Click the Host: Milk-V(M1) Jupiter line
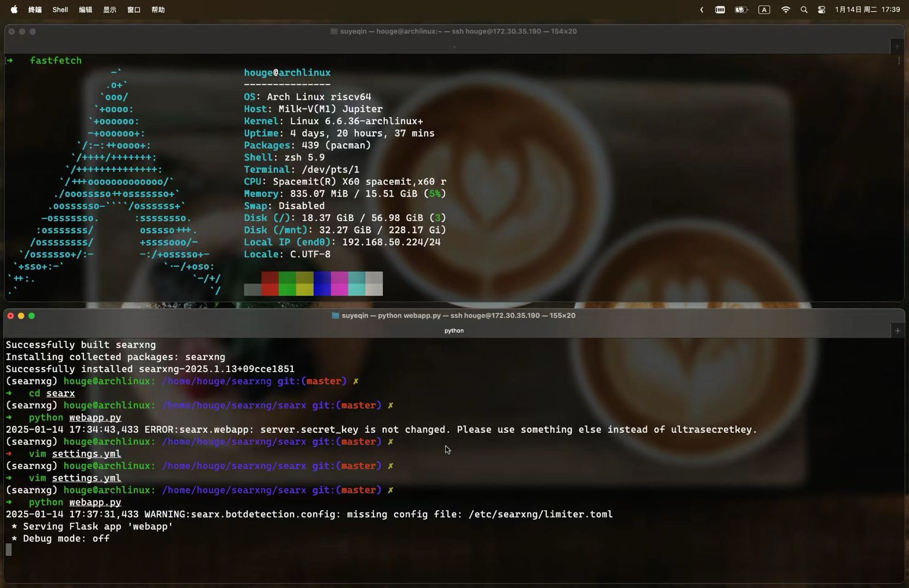The width and height of the screenshot is (909, 588). [x=314, y=109]
